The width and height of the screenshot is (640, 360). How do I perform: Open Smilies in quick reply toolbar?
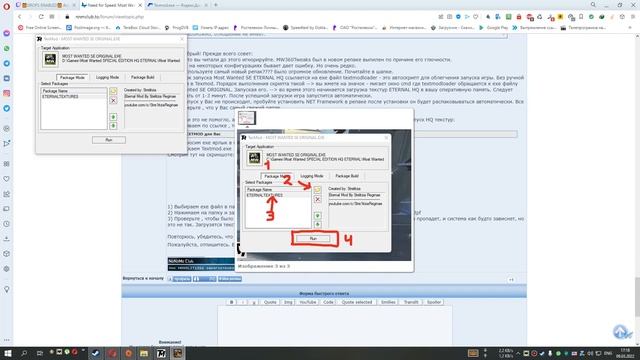point(388,302)
